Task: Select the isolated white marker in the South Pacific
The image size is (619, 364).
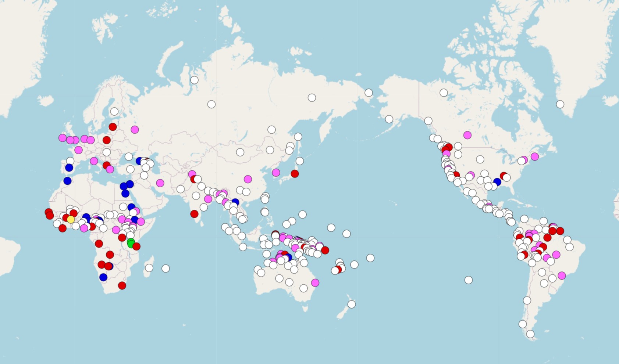Action: coord(468,280)
